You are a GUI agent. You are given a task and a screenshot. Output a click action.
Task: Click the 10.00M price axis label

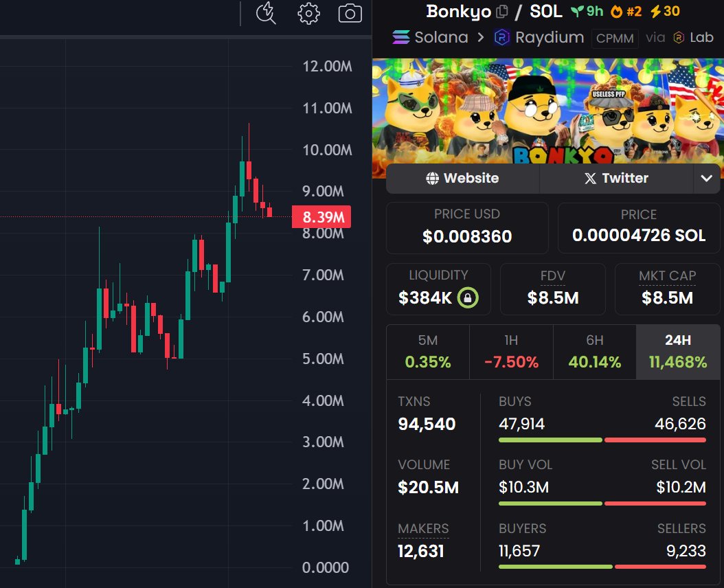(327, 150)
